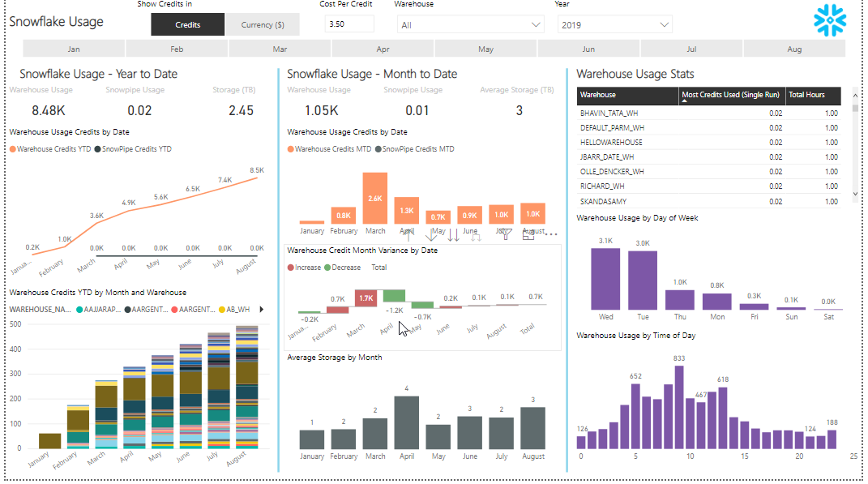Click SnowPipe Credits MTD legend swatch

click(x=378, y=149)
